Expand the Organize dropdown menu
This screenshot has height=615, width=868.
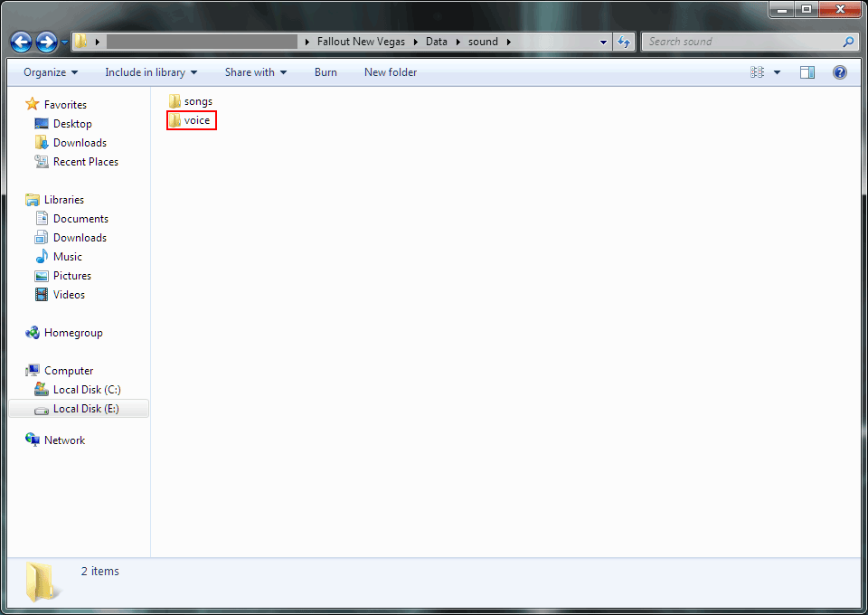click(x=51, y=72)
